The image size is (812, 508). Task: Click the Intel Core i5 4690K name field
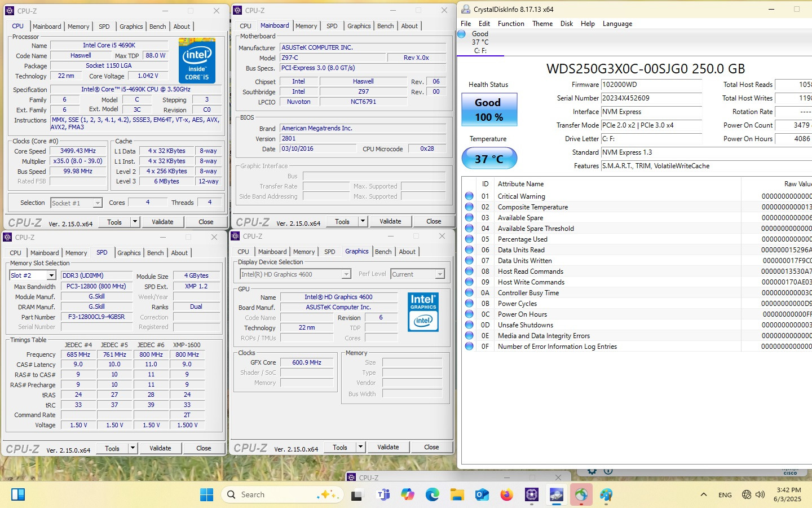pos(109,45)
